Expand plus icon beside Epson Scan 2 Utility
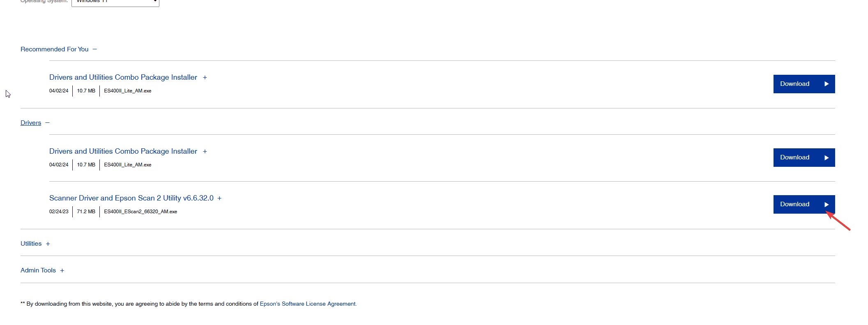The height and width of the screenshot is (325, 868). click(x=219, y=198)
